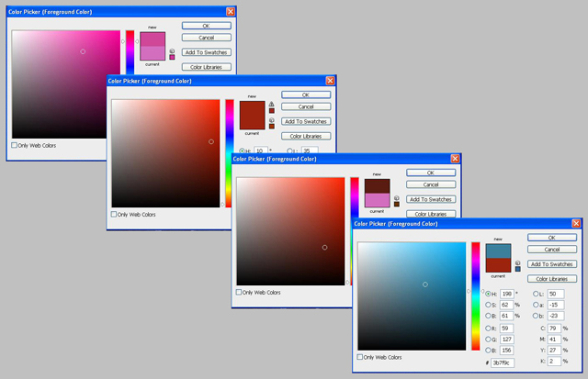Click the web-safe cube icon in the blue picker
This screenshot has height=379, width=588.
point(517,262)
